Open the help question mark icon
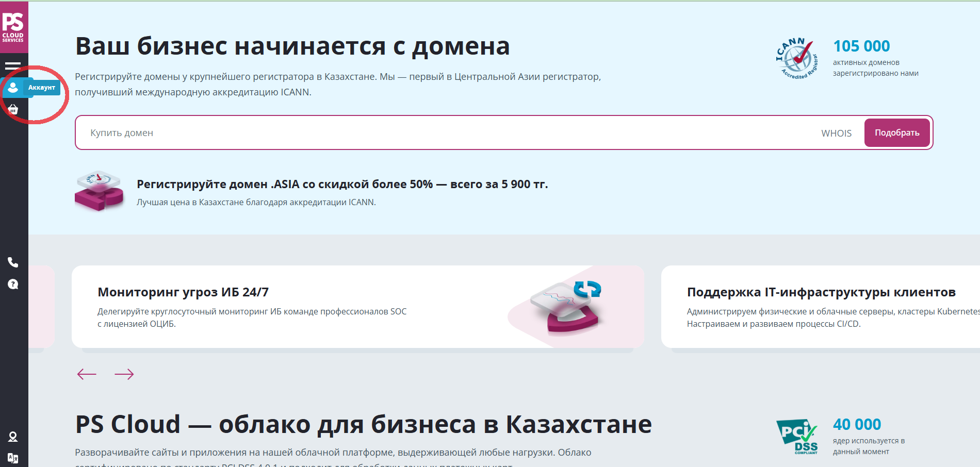This screenshot has height=467, width=980. pos(13,284)
